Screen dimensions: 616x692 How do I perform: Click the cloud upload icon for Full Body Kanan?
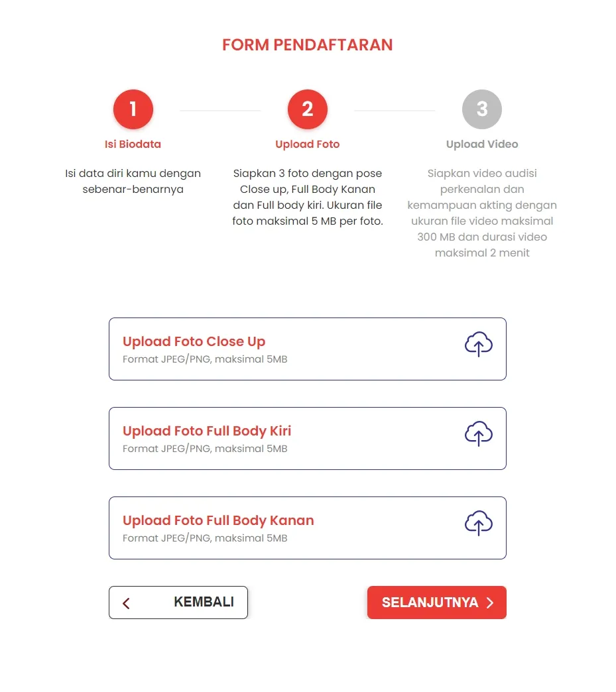(x=478, y=524)
